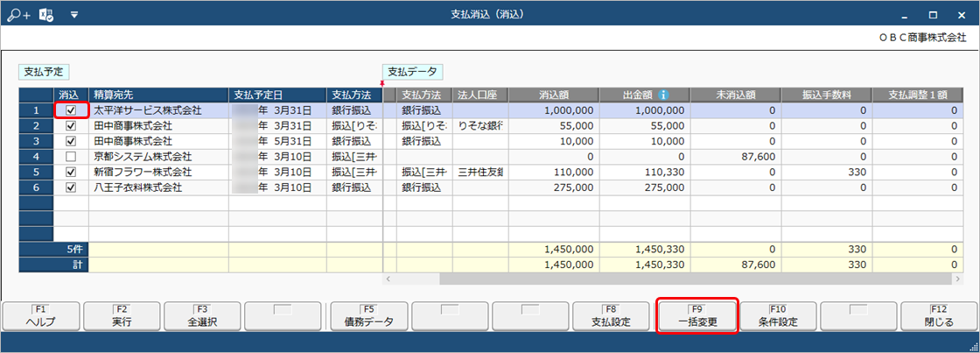Screen dimensions: 980x353
Task: Click the 消込額 column header
Action: click(x=554, y=95)
